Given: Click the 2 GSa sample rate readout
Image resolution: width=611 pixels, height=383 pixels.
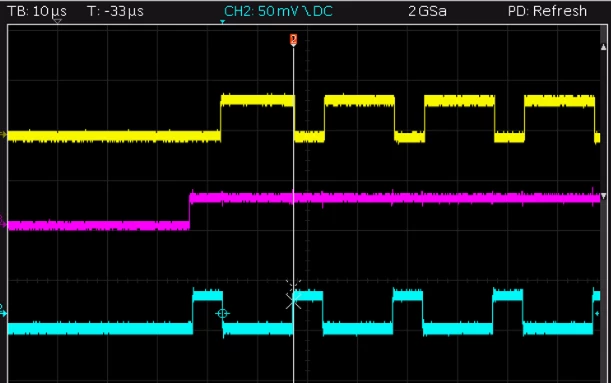Looking at the screenshot, I should pyautogui.click(x=427, y=11).
